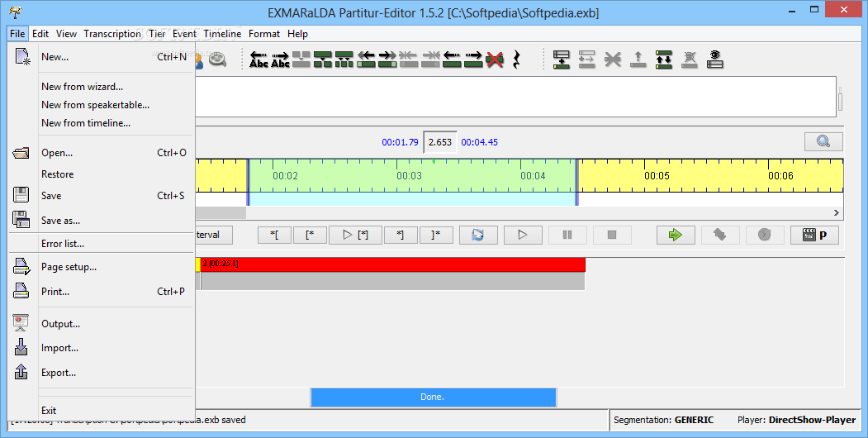The width and height of the screenshot is (868, 438).
Task: Click the ]* selection end button
Action: point(436,235)
